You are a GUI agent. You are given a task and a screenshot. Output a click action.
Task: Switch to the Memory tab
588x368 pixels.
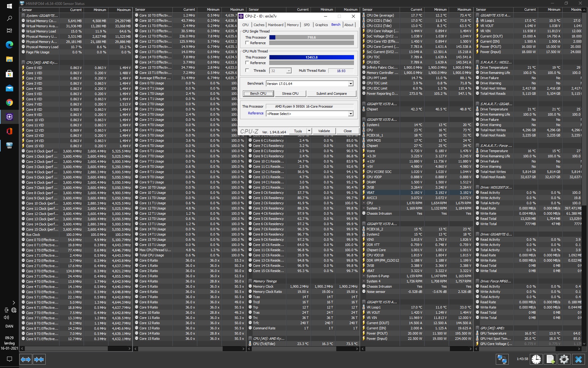[293, 25]
